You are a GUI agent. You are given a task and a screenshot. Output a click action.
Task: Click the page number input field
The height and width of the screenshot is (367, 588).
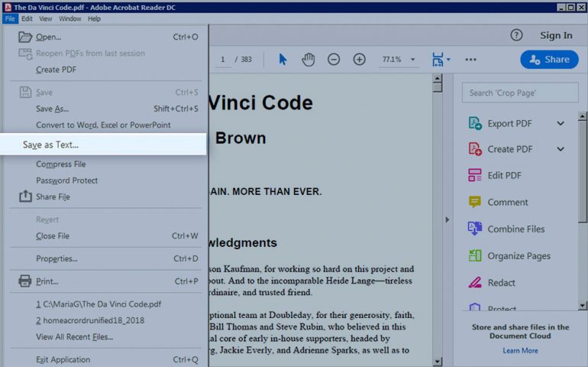click(x=223, y=60)
